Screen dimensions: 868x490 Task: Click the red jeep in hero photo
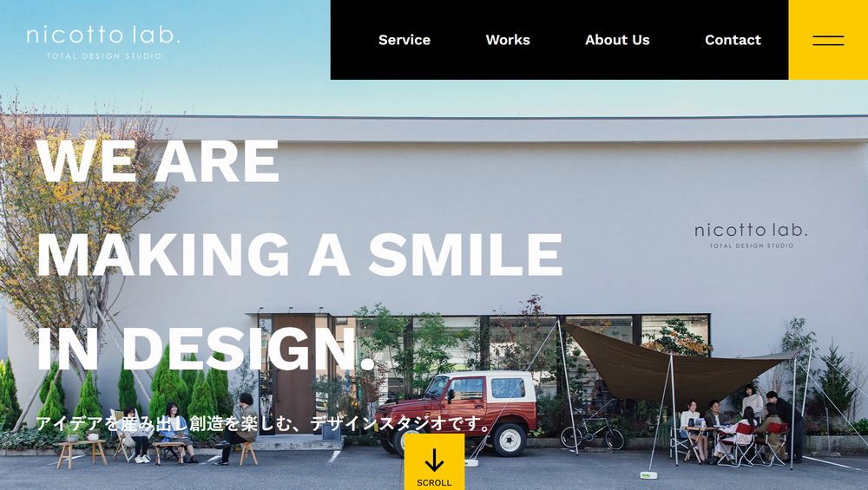(x=457, y=413)
